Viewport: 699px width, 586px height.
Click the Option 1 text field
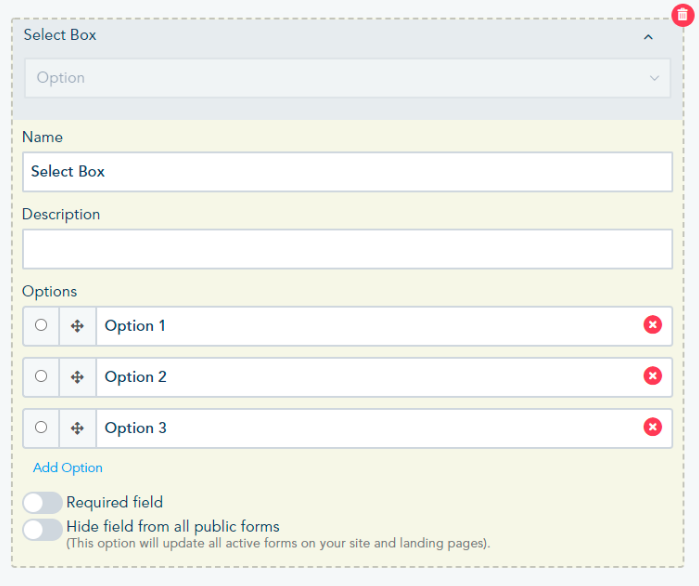(365, 326)
